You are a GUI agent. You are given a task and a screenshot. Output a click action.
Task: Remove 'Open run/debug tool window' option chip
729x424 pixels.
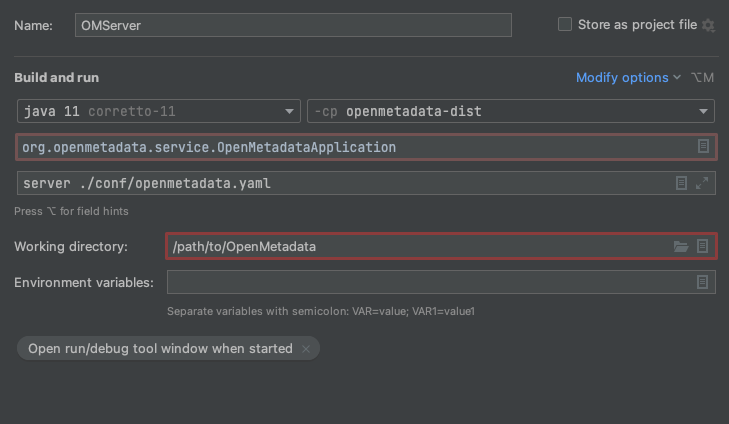[306, 349]
